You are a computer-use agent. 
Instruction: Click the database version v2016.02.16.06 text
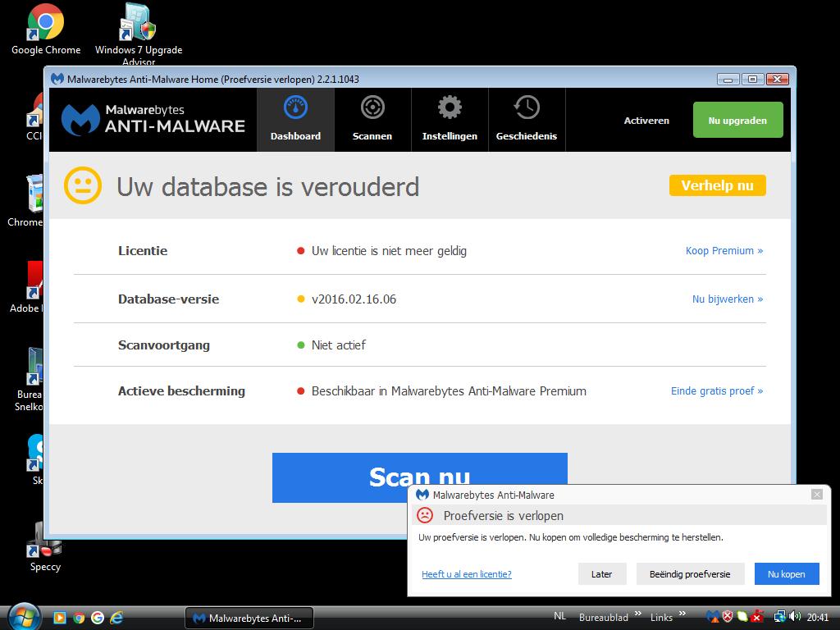(x=354, y=299)
